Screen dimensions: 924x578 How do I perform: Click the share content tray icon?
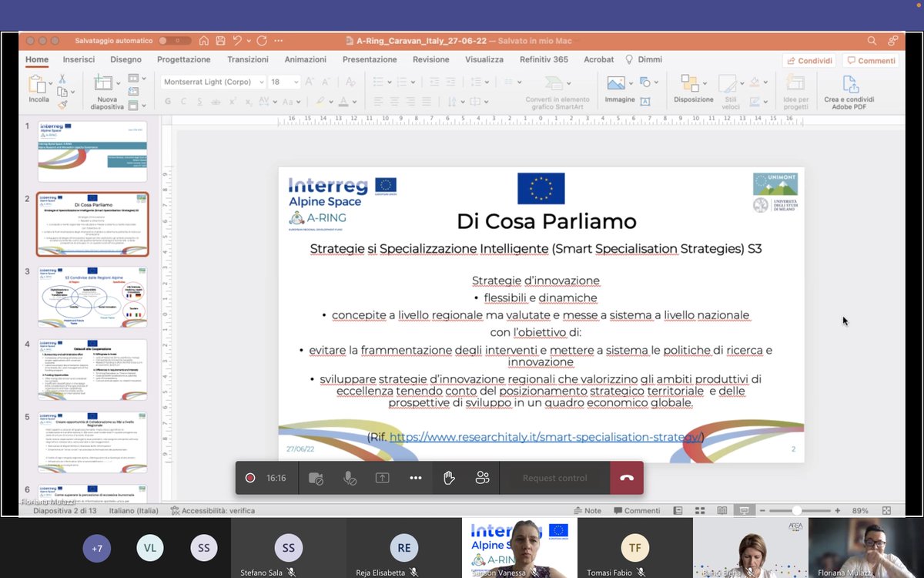[382, 478]
